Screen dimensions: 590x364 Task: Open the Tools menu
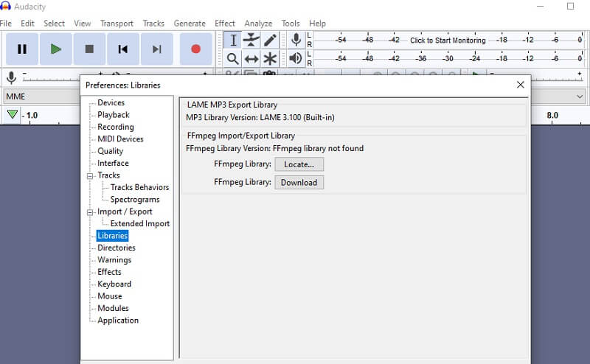coord(291,24)
